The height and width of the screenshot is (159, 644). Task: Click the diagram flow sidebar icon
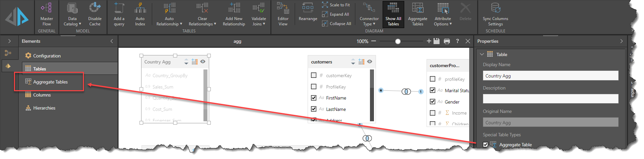[8, 53]
